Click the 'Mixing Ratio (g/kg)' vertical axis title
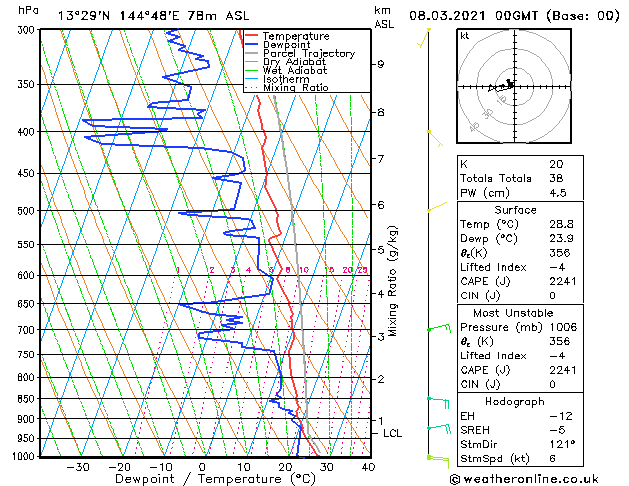This screenshot has width=629, height=486. click(392, 281)
